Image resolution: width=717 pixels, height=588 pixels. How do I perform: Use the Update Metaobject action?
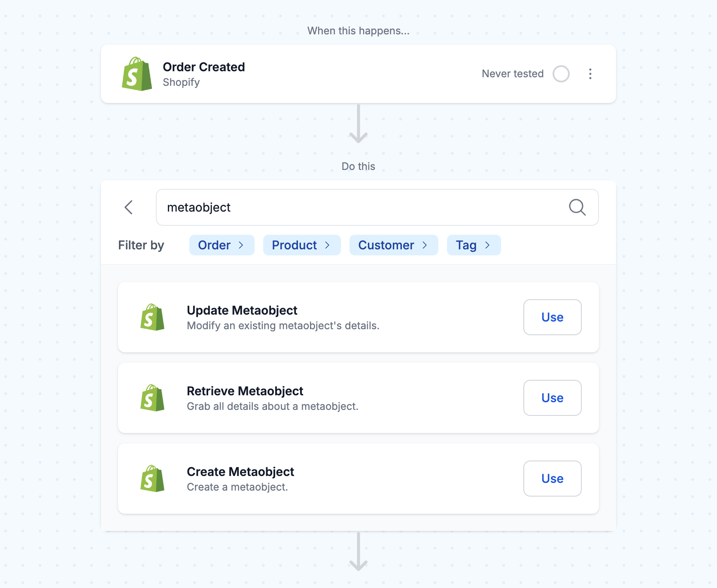coord(553,317)
